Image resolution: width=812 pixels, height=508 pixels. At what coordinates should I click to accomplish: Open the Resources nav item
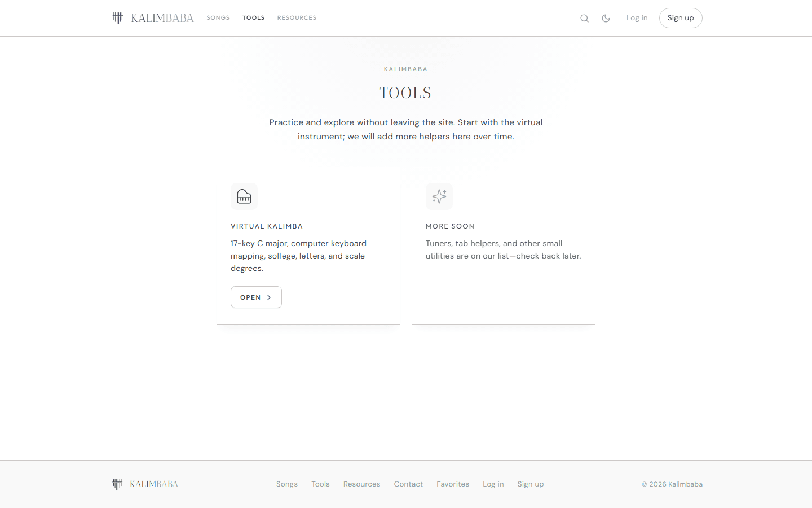pos(297,18)
